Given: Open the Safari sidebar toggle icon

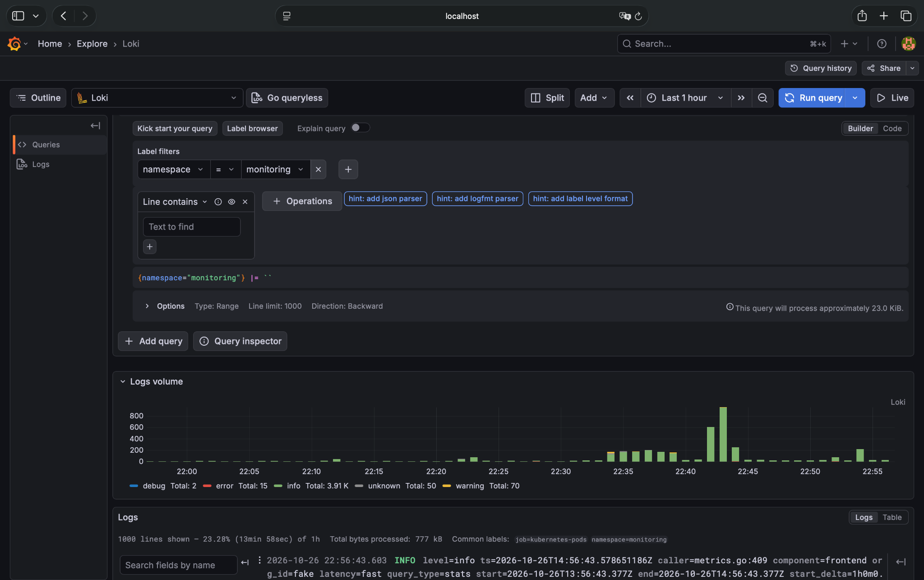Looking at the screenshot, I should [18, 16].
